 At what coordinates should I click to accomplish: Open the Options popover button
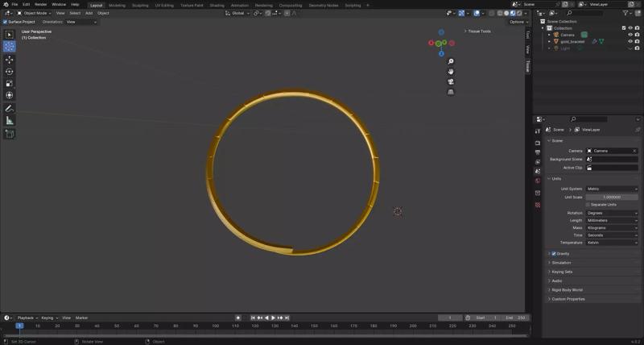click(x=518, y=22)
